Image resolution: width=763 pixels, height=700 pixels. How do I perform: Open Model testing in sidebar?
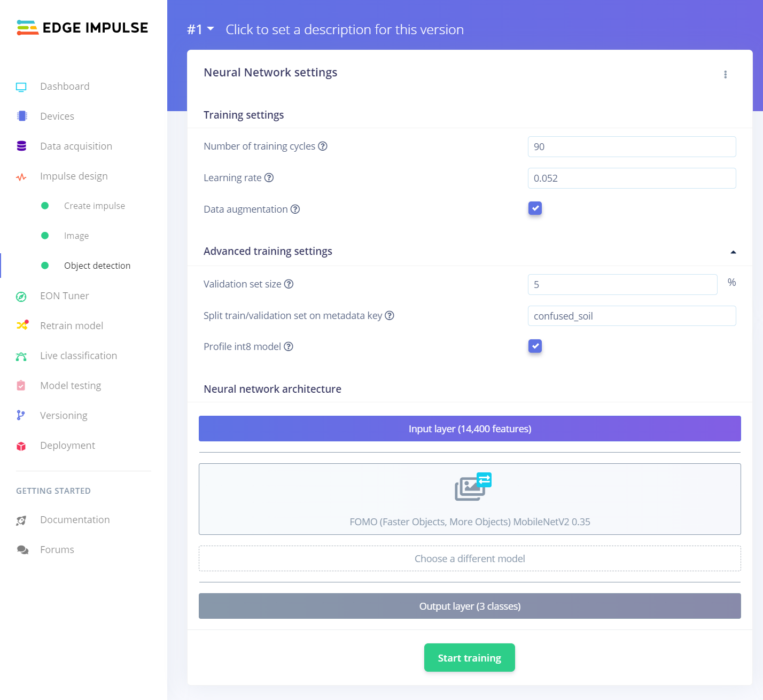pos(71,386)
